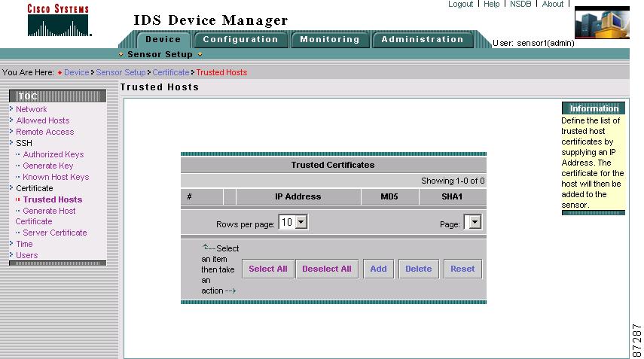Click the Reset button
This screenshot has width=644, height=359.
click(462, 269)
